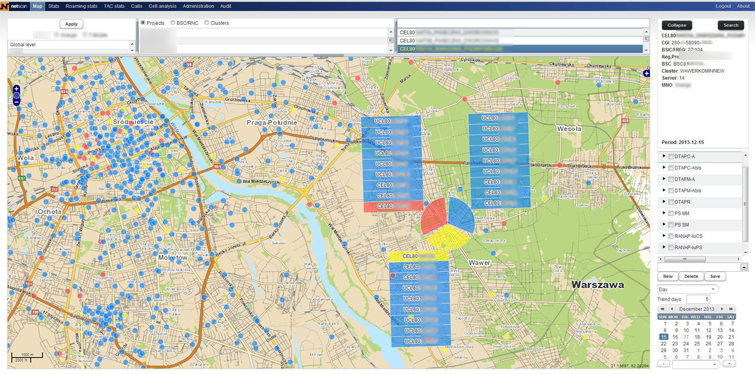Click the yellow sector of the cell pie
The image size is (755, 374).
point(448,238)
